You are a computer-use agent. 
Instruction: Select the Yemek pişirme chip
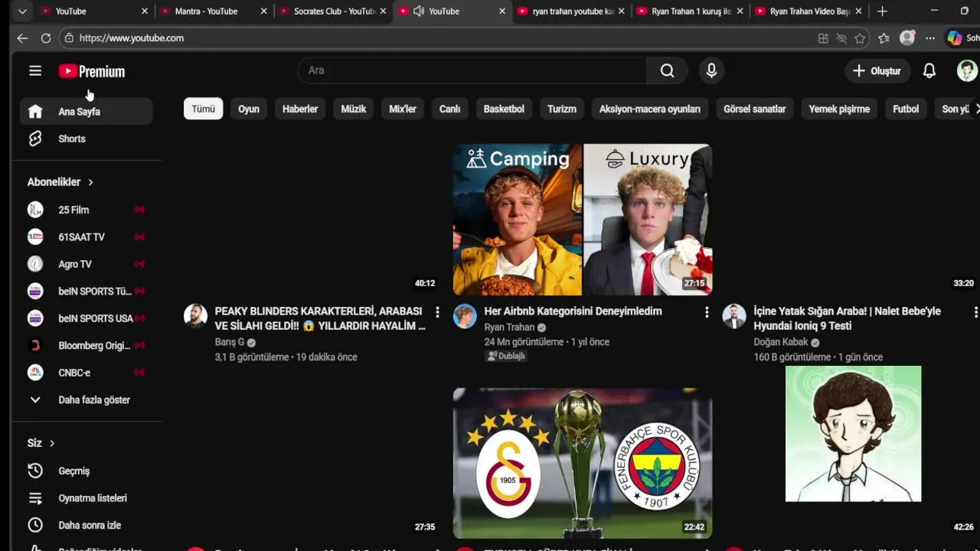[839, 109]
